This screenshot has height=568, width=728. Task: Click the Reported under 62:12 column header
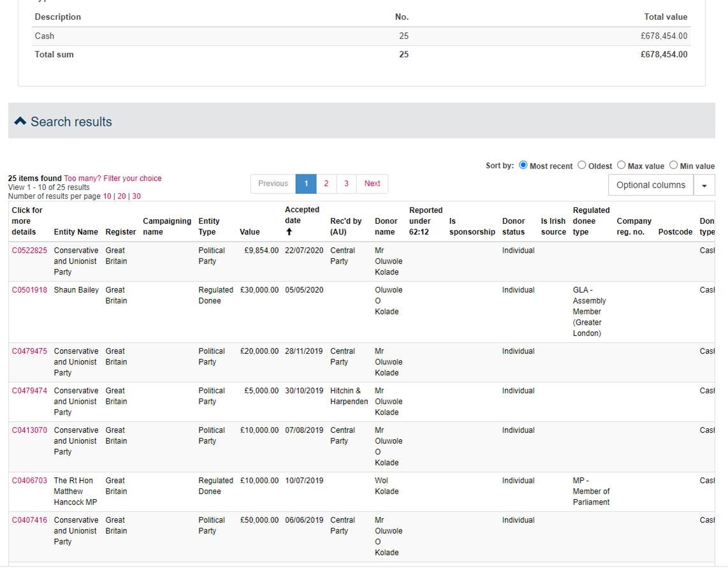pos(426,221)
